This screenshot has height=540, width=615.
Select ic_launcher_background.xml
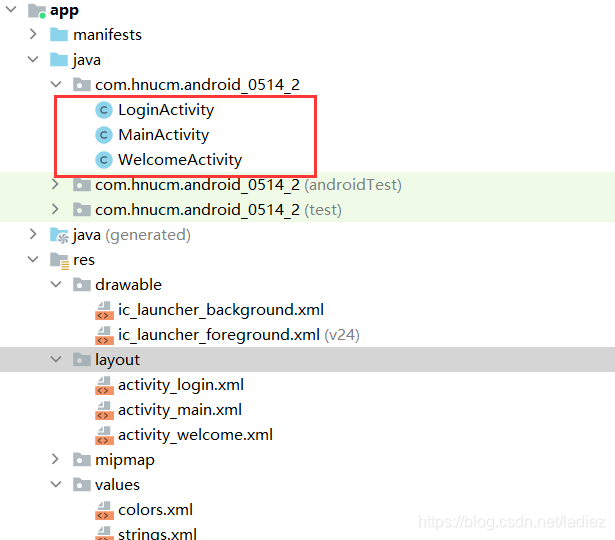click(x=221, y=310)
